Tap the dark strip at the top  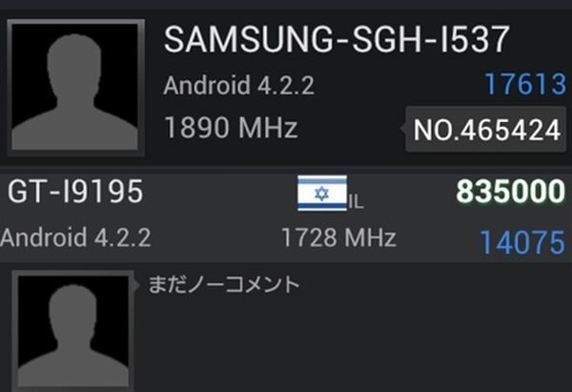286,5
